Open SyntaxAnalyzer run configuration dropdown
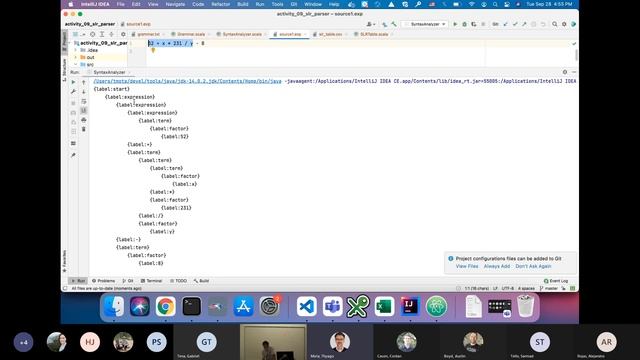640x360 pixels. point(424,24)
